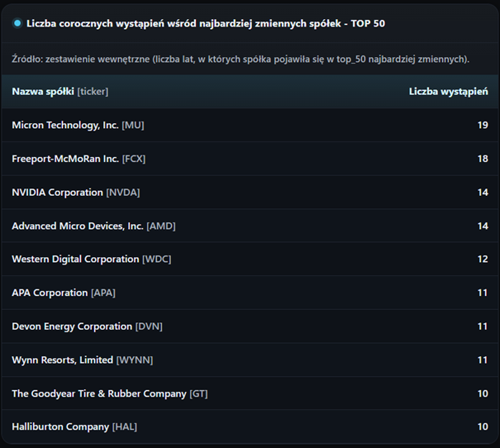Click Wynn Resorts, Limited entry
Viewport: 500px width, 448px height.
pos(63,360)
